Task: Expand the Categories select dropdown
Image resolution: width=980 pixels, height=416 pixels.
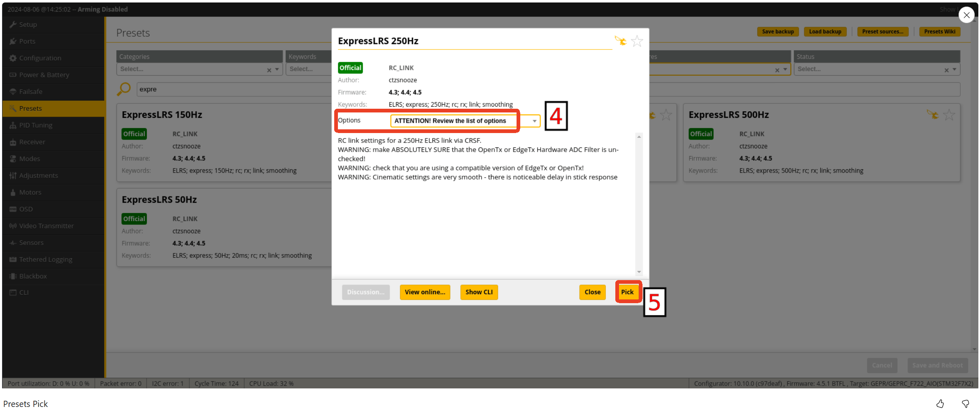Action: tap(277, 69)
